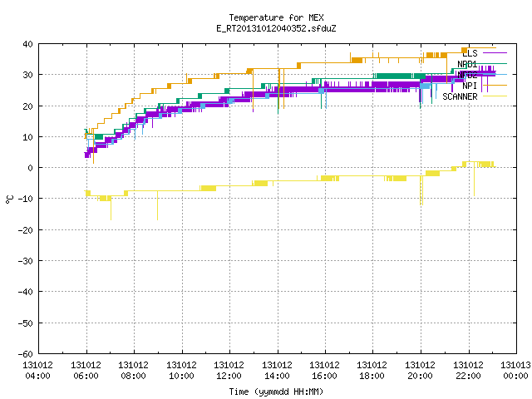Click the blue NPD2 legend line sample
532x399 pixels.
(x=495, y=74)
